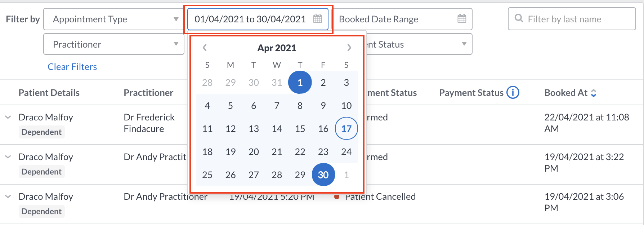Click the Booked Date Range field
Image resolution: width=644 pixels, height=225 pixels.
coord(403,19)
